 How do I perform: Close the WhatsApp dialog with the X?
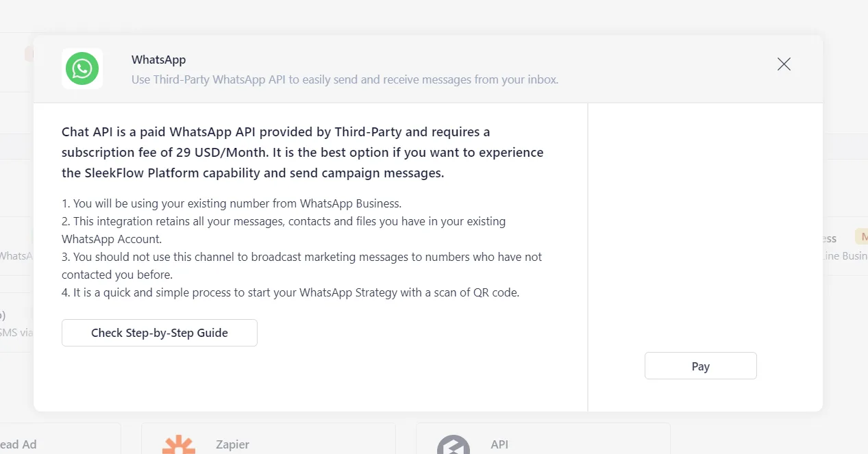tap(784, 64)
